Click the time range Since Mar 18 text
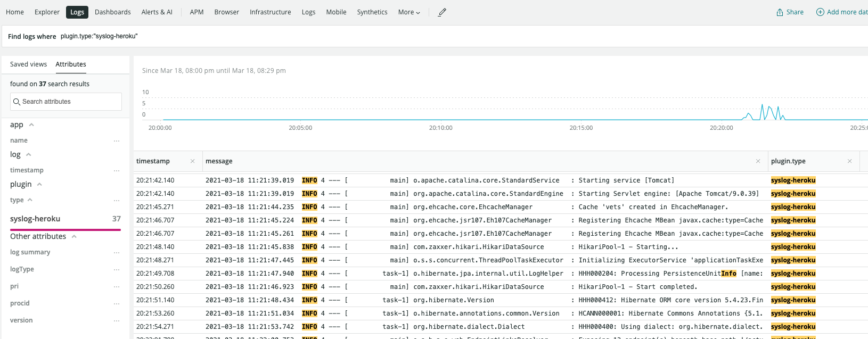 [214, 71]
